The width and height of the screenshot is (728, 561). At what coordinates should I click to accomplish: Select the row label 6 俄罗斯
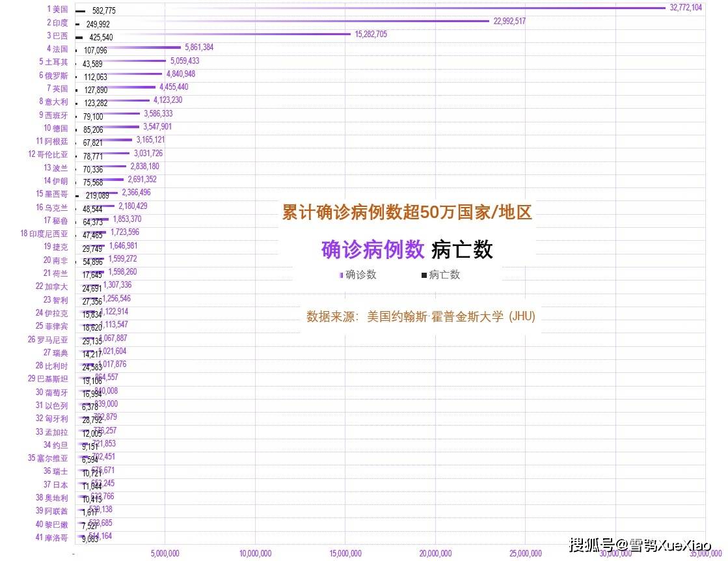pos(53,75)
